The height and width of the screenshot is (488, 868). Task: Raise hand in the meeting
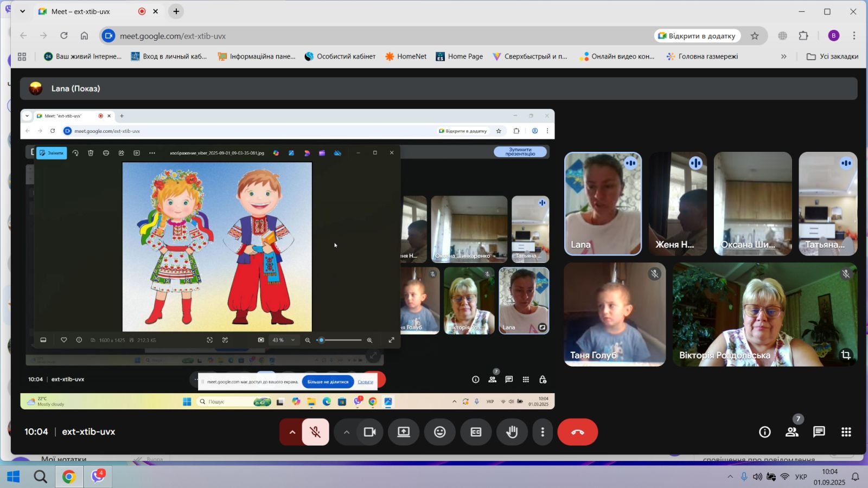(x=512, y=432)
